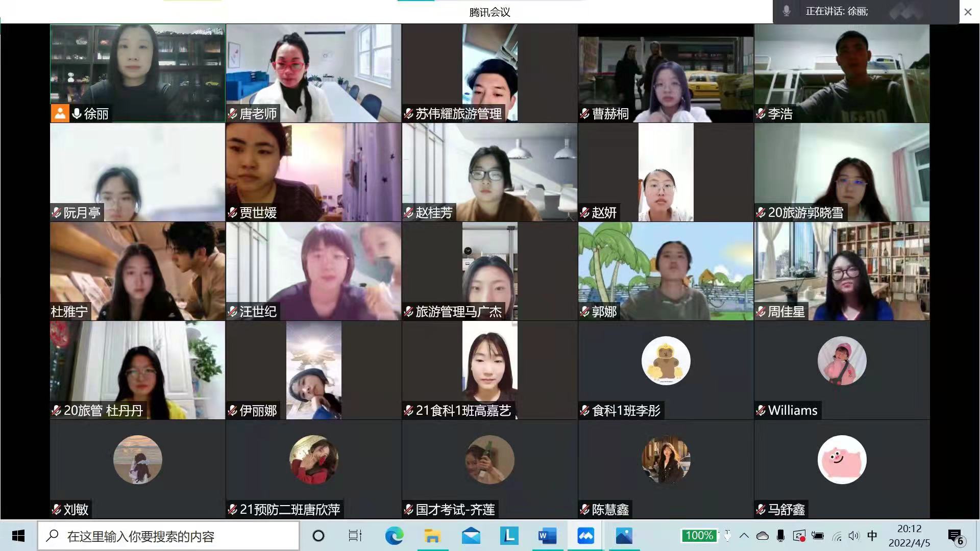Click muted mic icon next to 赵妍
This screenshot has width=980, height=551.
click(585, 212)
